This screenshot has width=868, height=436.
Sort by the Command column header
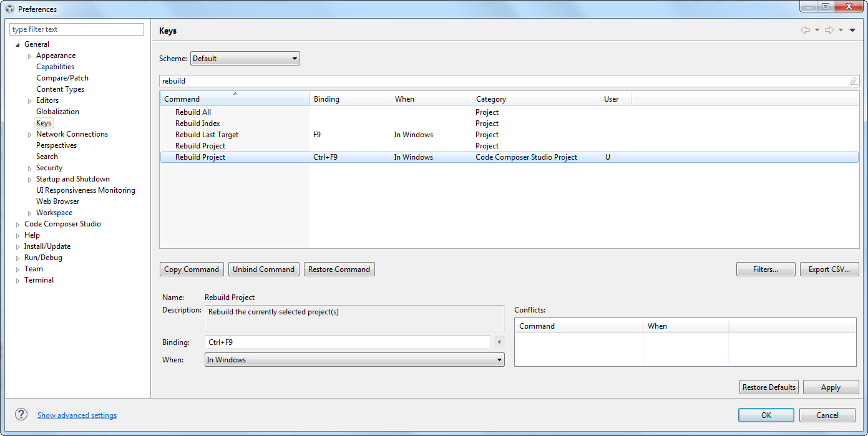pos(235,99)
